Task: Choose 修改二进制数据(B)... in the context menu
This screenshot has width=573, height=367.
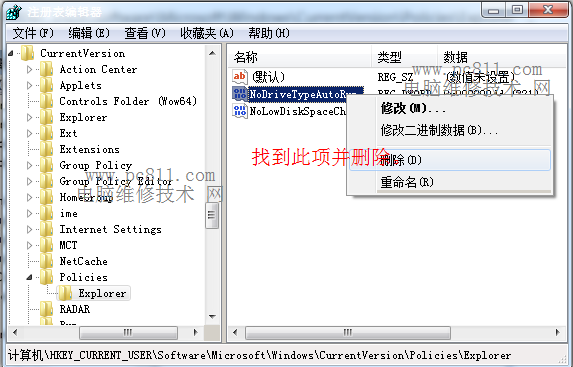Action: 449,130
